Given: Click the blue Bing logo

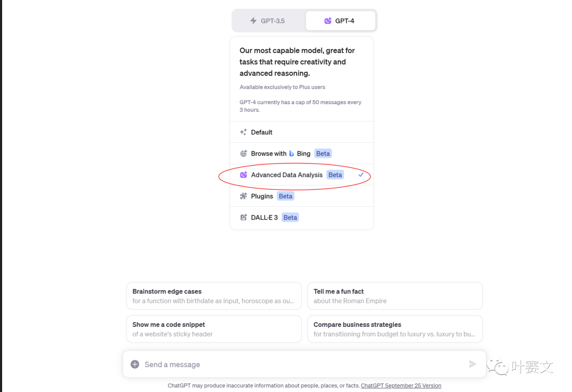Looking at the screenshot, I should 291,153.
